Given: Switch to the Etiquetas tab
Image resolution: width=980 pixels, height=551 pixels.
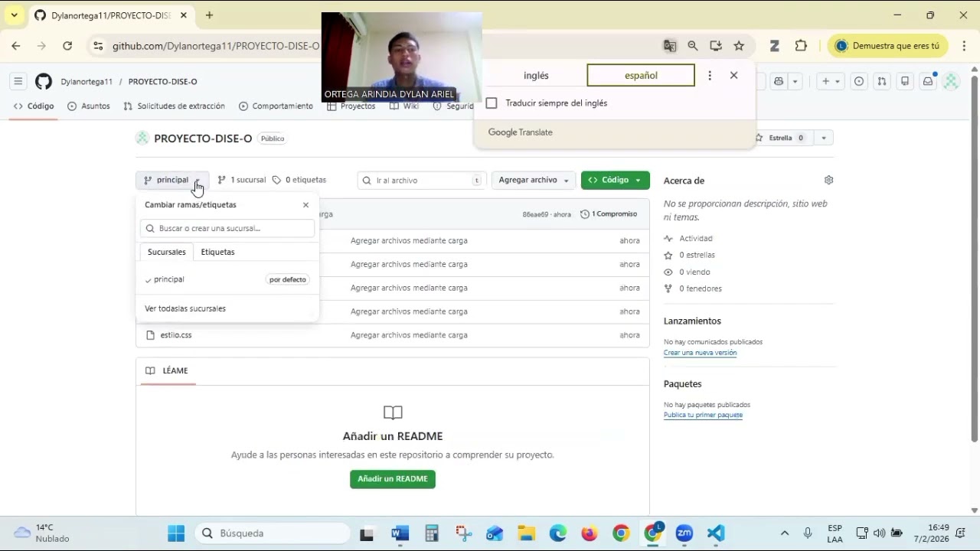Looking at the screenshot, I should [x=217, y=252].
